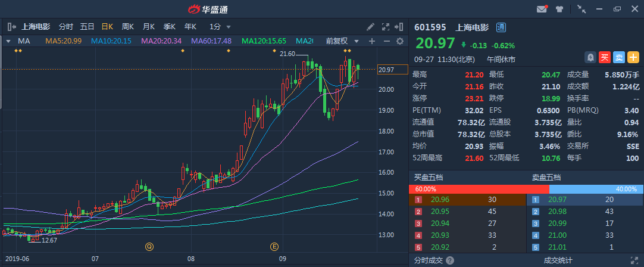
Task: Select ask level 1 row at 20.97
Action: (x=585, y=200)
